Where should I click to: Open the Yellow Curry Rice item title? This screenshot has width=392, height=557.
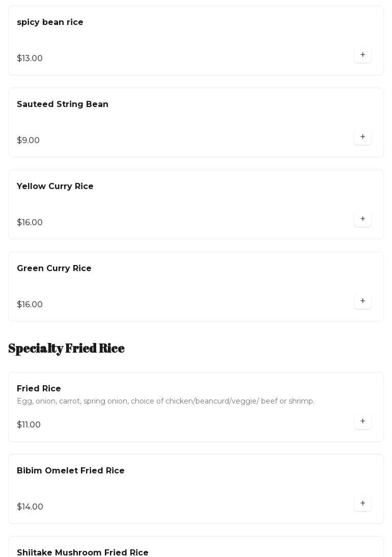click(55, 186)
